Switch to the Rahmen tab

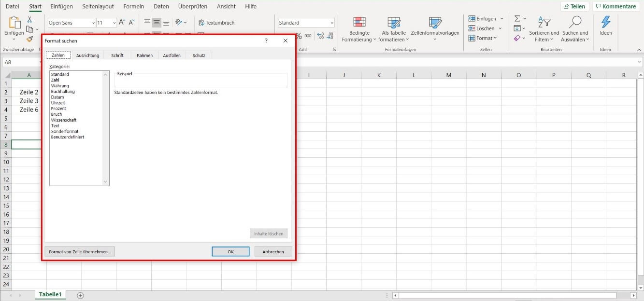coord(144,55)
